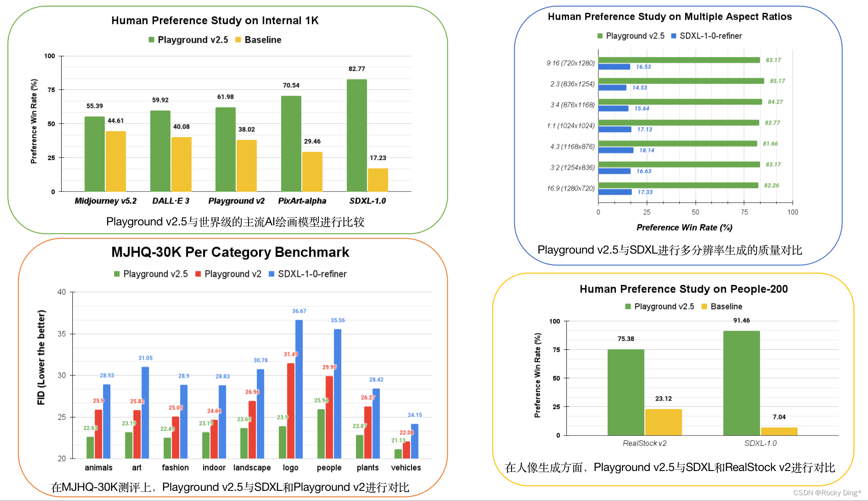This screenshot has width=868, height=501.
Task: Click the 'vehicles' category label
Action: pos(406,467)
